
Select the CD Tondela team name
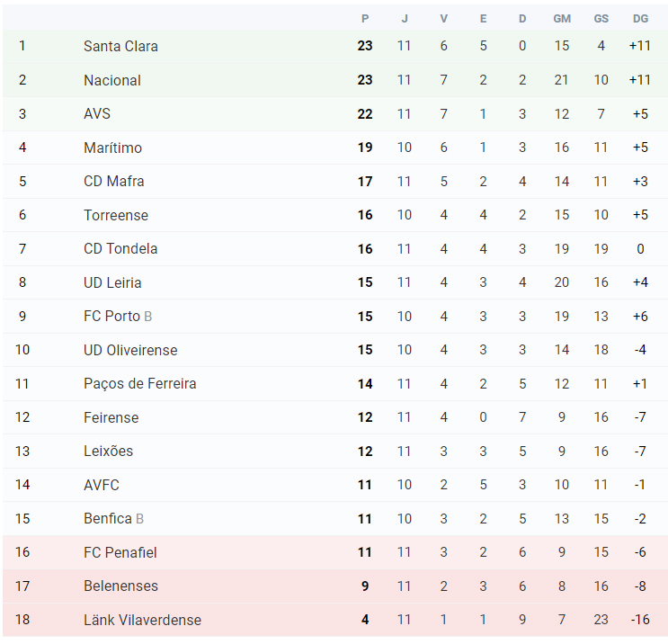click(120, 248)
